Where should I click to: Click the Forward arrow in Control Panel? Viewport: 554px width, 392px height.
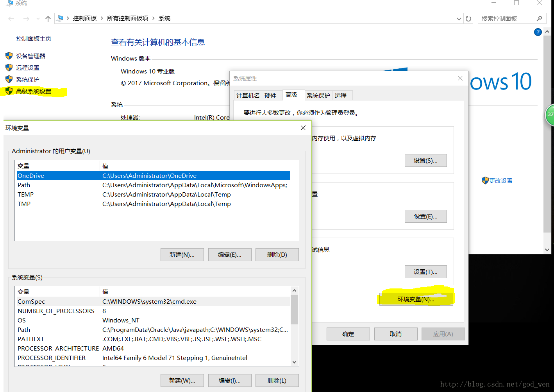click(26, 18)
